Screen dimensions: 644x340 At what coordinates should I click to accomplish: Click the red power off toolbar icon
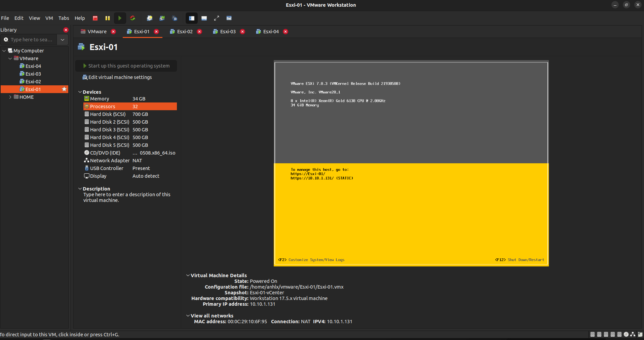click(x=95, y=18)
